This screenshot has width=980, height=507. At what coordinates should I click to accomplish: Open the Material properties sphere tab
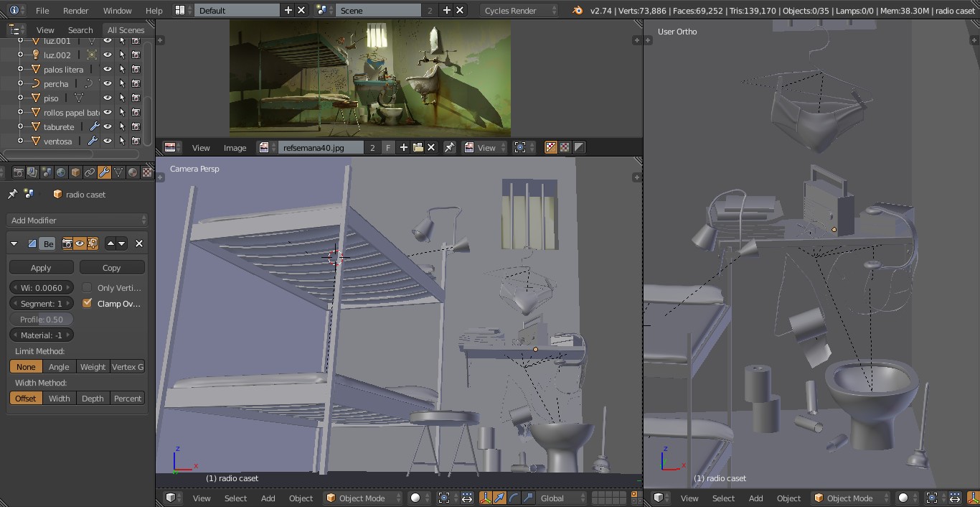pyautogui.click(x=133, y=172)
